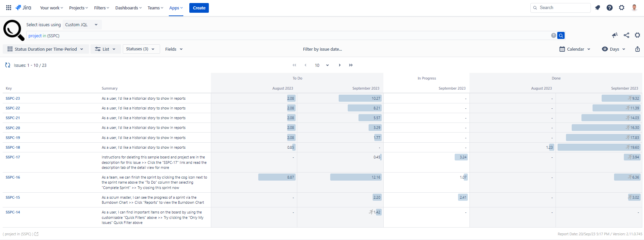Open Jira settings gear in top bar
Viewport: 644px width, 240px height.
pos(621,8)
